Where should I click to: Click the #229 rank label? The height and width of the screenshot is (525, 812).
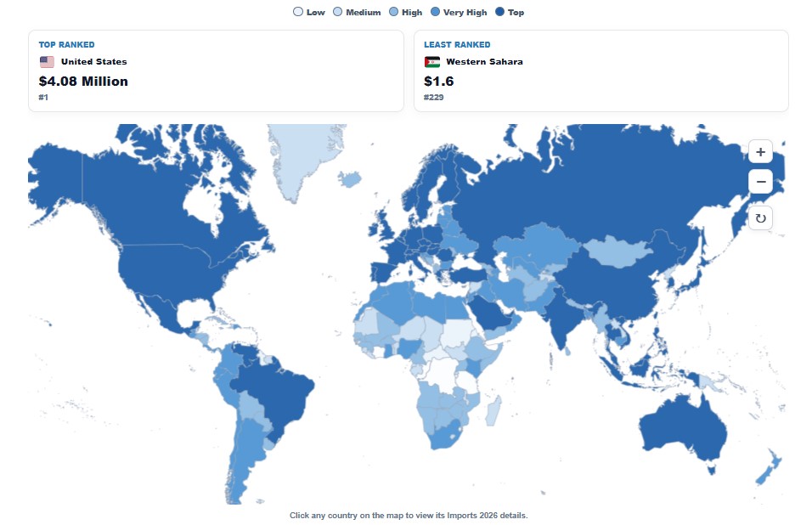[x=433, y=98]
